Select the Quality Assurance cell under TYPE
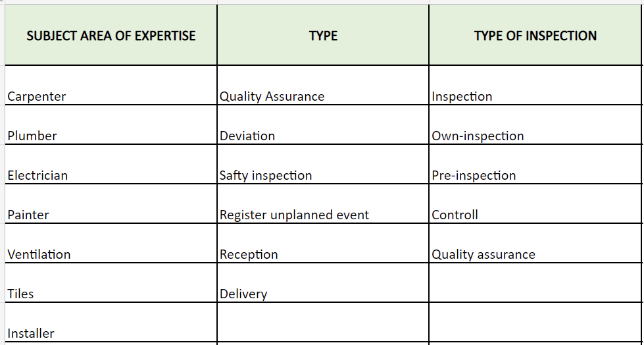Viewport: 644px width, 345px height. (x=323, y=85)
